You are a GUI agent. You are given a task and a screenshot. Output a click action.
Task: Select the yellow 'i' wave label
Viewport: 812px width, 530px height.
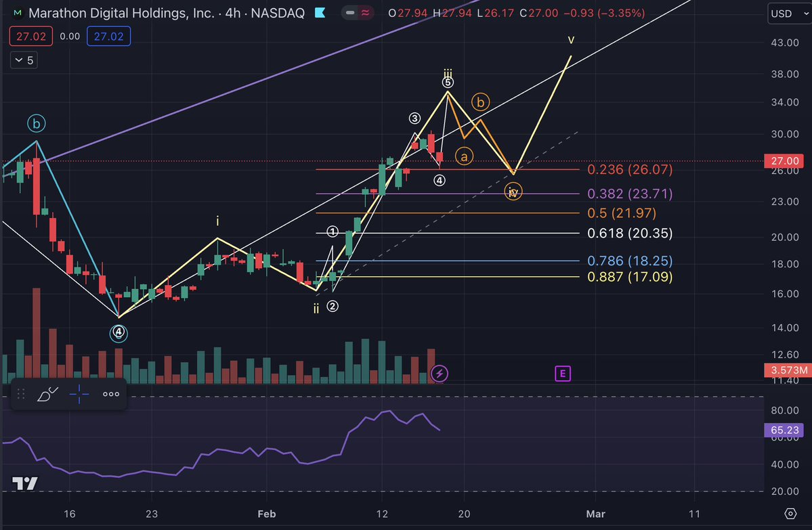217,221
